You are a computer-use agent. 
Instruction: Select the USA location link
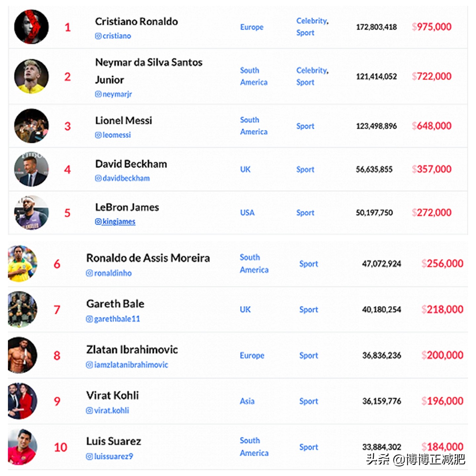(x=247, y=213)
